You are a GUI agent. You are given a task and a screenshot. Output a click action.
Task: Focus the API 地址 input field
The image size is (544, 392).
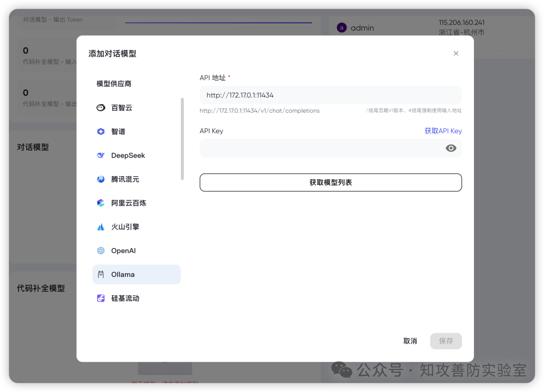point(330,95)
